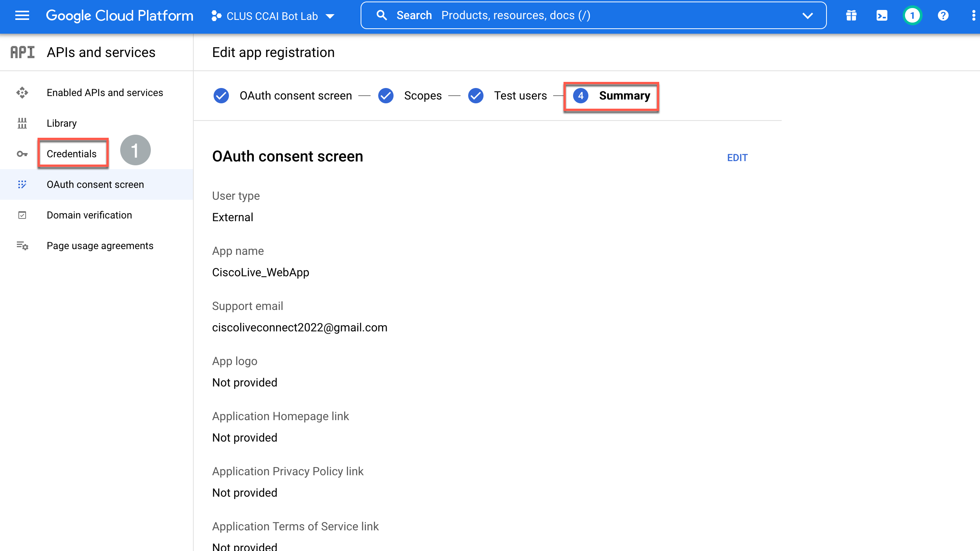The image size is (980, 551).
Task: Open Page usage agreements
Action: (x=96, y=246)
